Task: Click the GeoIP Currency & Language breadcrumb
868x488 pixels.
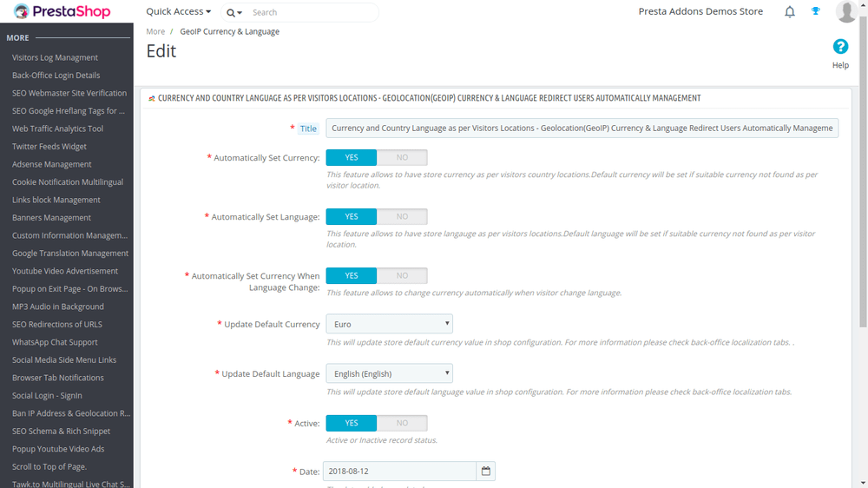Action: point(230,31)
